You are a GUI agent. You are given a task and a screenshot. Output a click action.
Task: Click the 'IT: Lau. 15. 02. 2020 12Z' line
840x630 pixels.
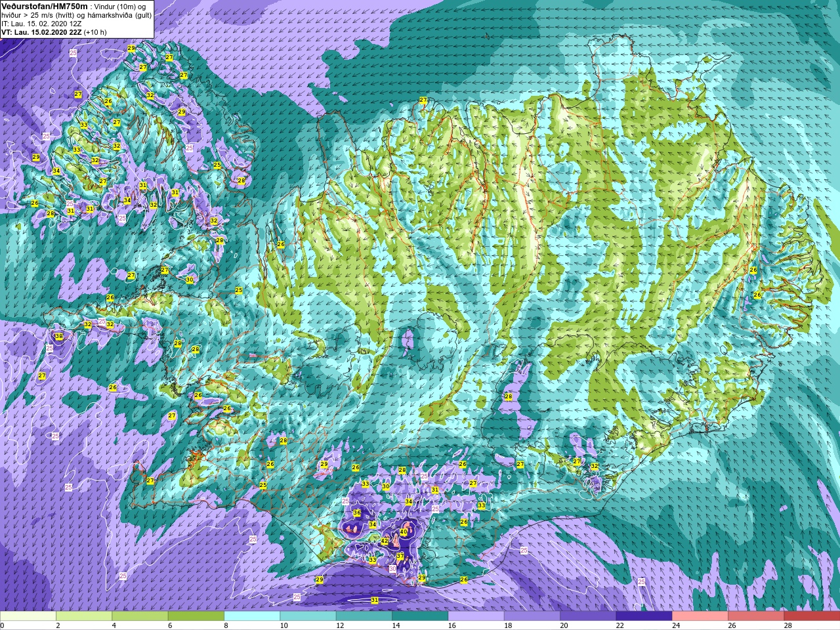pos(41,23)
